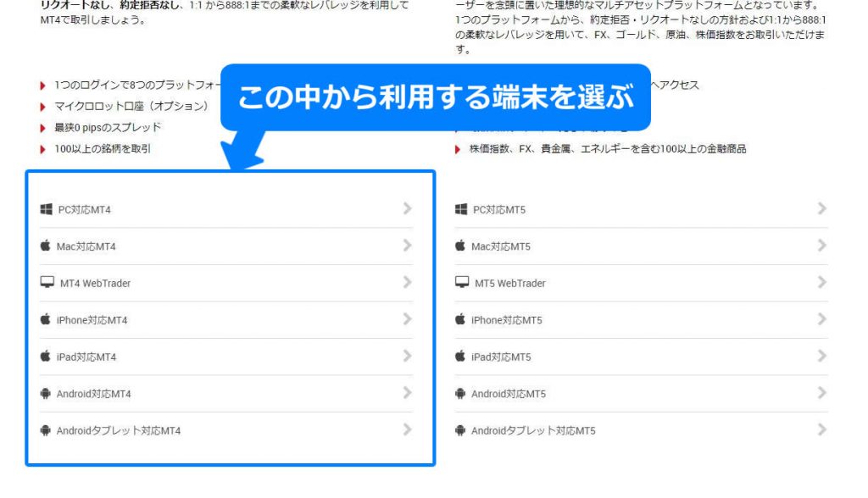Screen dimensions: 868x498
Task: Choose the iPhone対応MT4 link
Action: point(92,320)
